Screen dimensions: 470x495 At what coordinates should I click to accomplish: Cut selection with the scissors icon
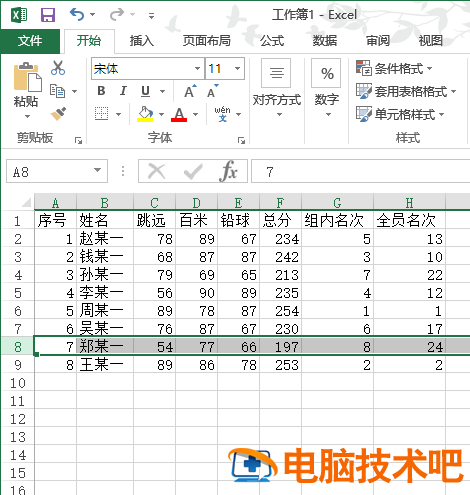[58, 68]
